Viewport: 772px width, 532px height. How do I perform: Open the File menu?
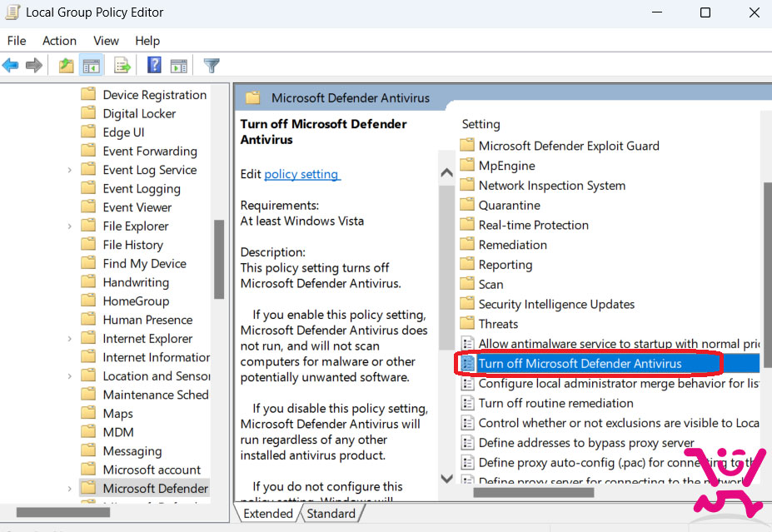click(x=17, y=40)
